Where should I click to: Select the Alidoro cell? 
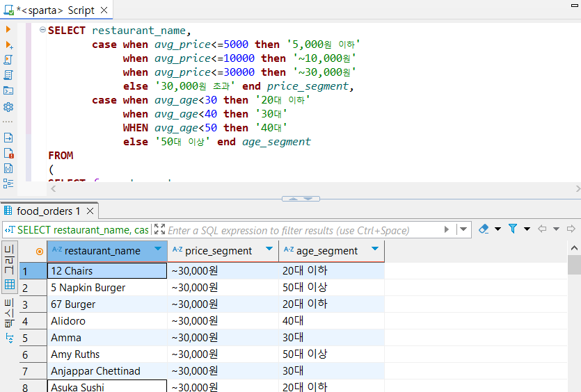107,321
